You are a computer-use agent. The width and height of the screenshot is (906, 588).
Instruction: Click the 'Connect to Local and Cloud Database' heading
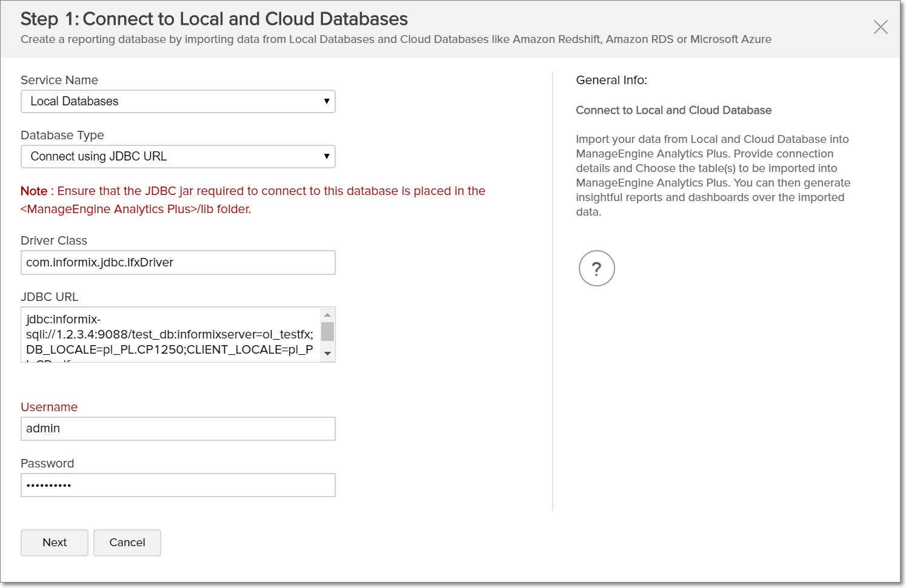673,110
